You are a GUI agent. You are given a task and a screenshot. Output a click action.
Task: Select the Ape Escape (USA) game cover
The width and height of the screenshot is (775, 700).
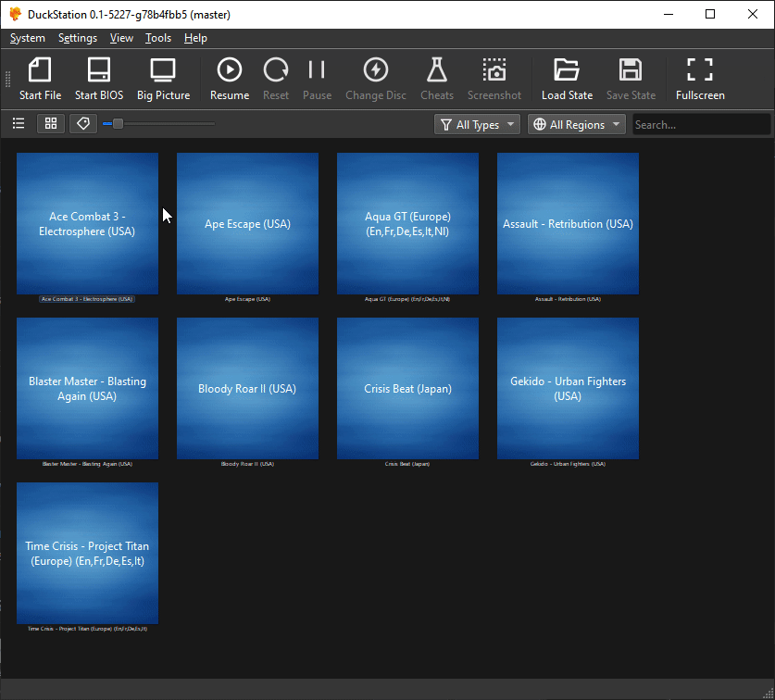pyautogui.click(x=247, y=223)
